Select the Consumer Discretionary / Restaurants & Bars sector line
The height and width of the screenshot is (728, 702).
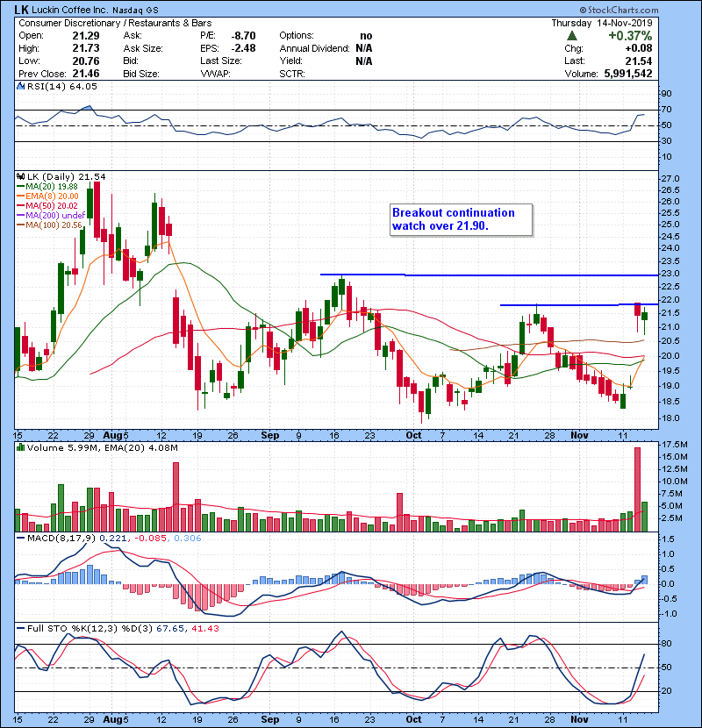coord(115,23)
